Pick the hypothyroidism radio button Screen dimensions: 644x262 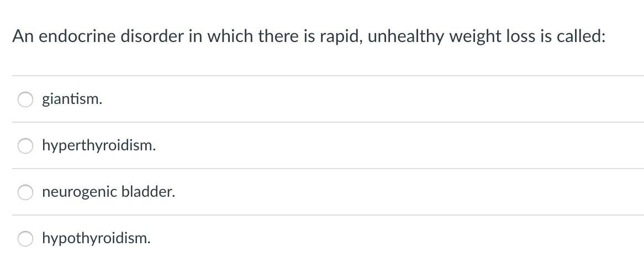(x=25, y=239)
